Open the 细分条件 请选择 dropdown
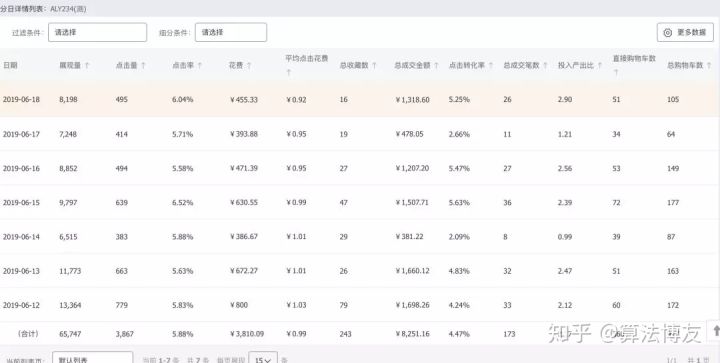 tap(231, 33)
